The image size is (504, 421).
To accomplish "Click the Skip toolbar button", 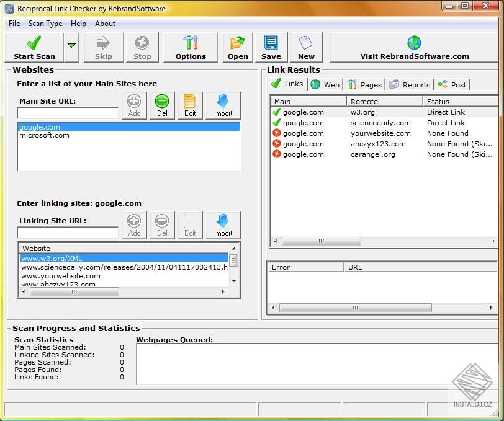I will [x=104, y=48].
